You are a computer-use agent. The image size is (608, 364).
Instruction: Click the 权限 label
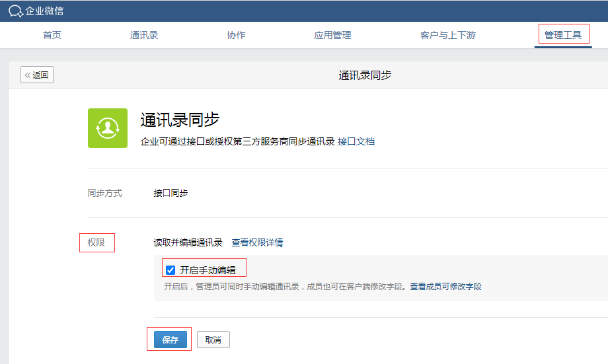(96, 242)
